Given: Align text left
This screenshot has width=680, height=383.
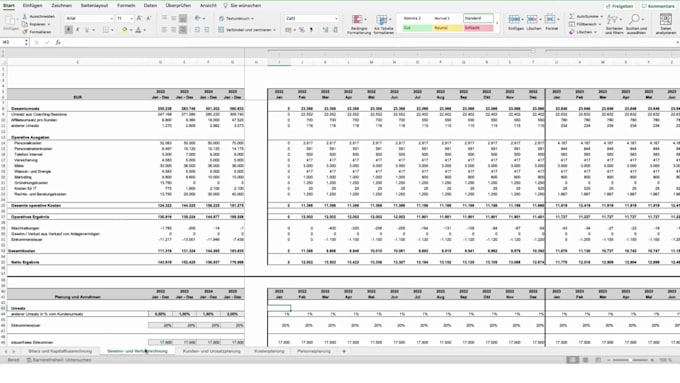Looking at the screenshot, I should 164,30.
